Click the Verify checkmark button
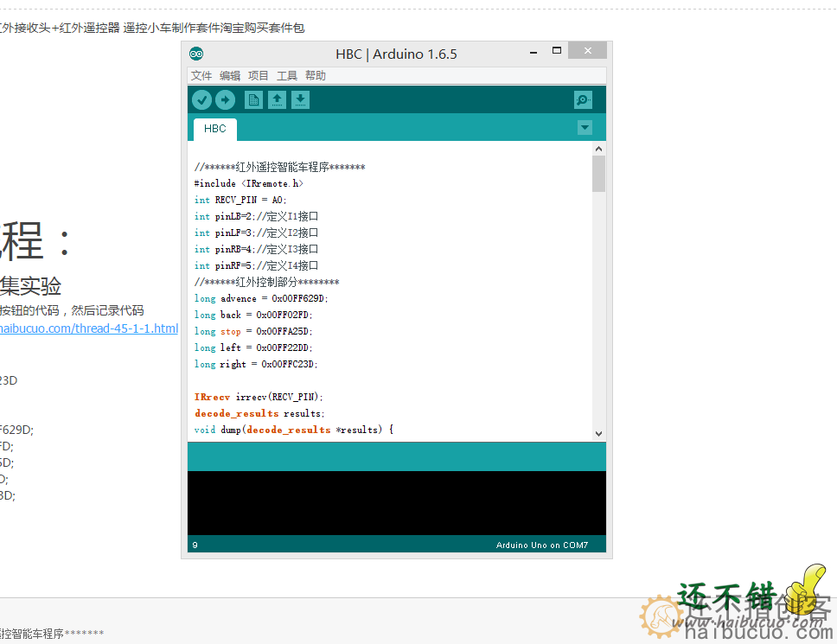 pyautogui.click(x=201, y=99)
